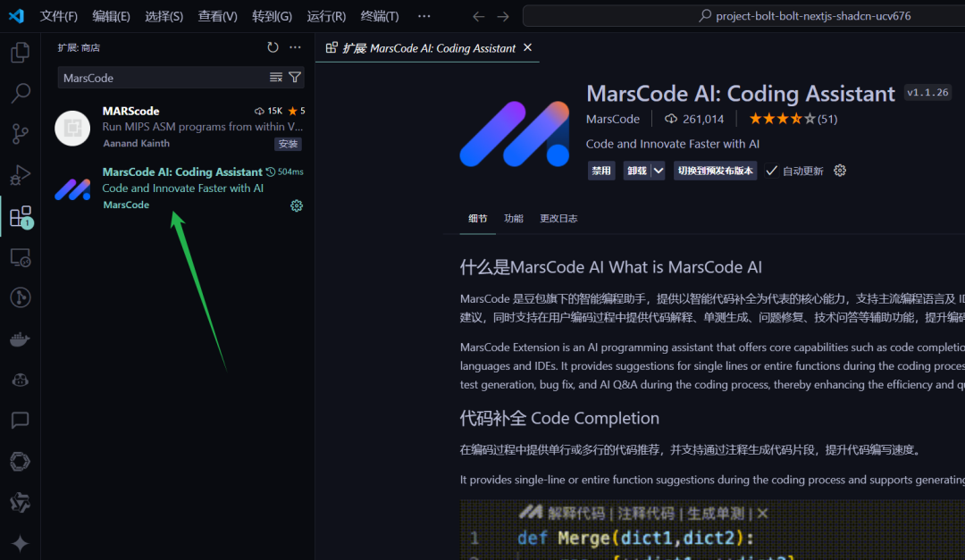Open the hexagon knot icon view
This screenshot has width=965, height=560.
tap(21, 462)
